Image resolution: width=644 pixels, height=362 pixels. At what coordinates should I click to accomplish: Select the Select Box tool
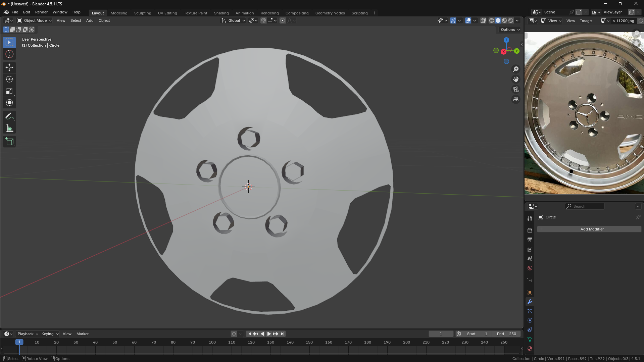tap(9, 42)
